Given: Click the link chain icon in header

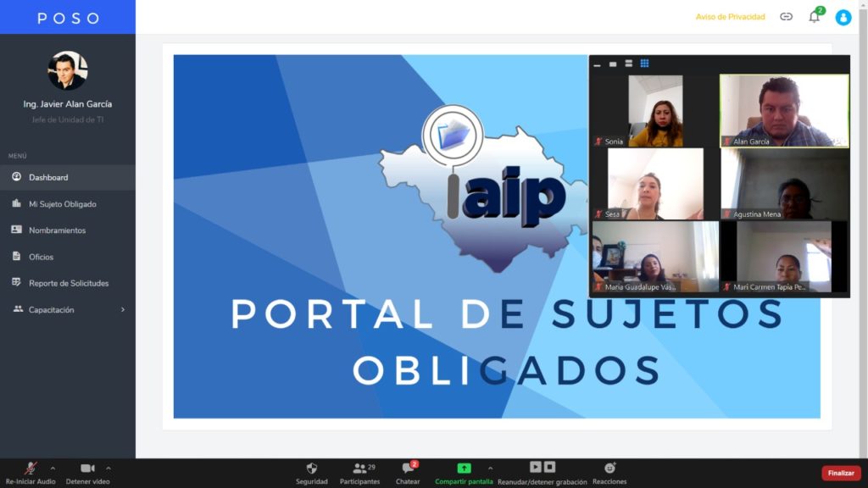Looking at the screenshot, I should tap(786, 17).
